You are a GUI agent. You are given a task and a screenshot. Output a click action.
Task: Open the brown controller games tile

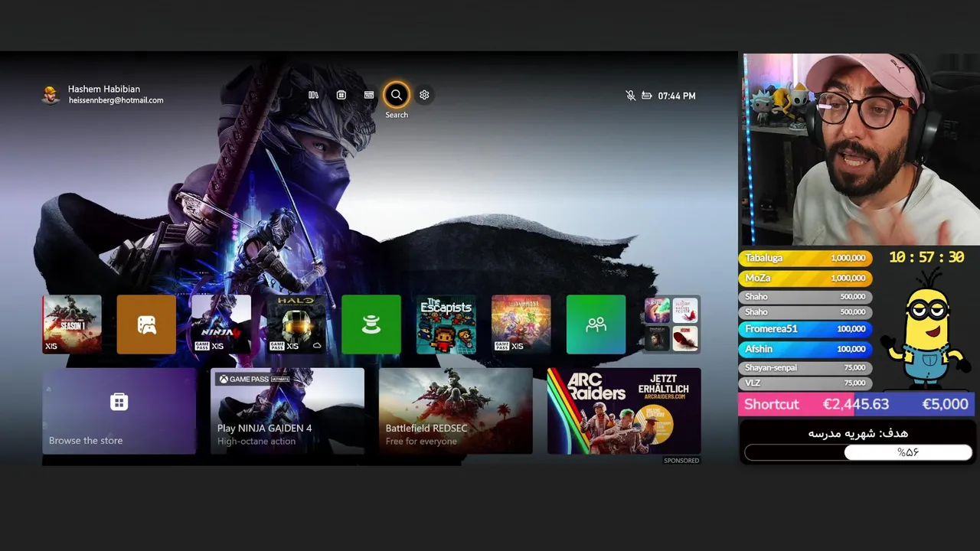coord(146,324)
